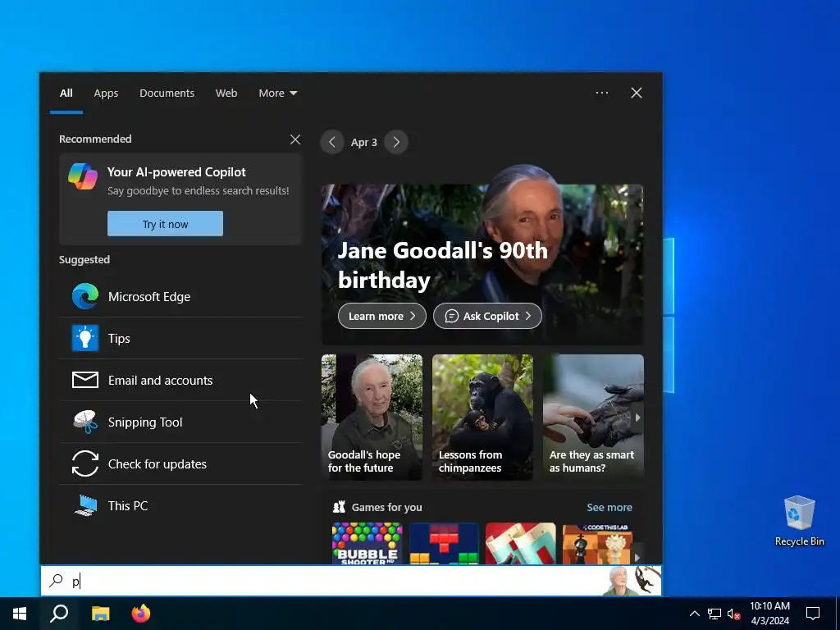Screen dimensions: 840x630
Task: Click the chess pieces Games icon
Action: [339, 507]
